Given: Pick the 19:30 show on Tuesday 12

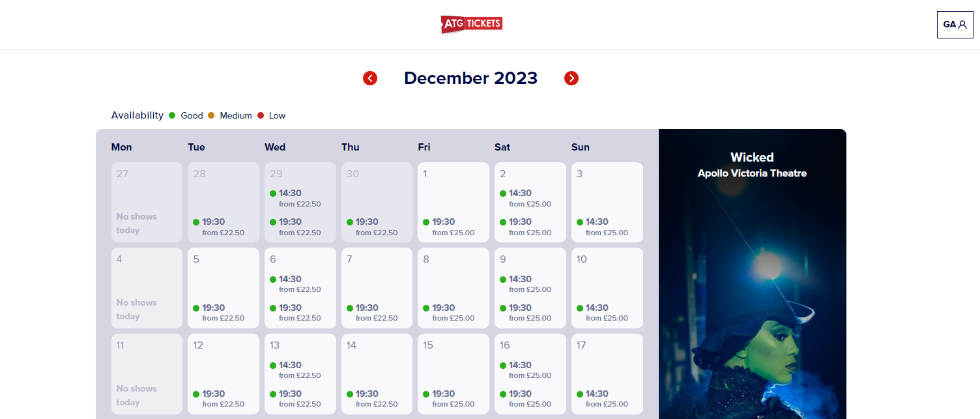Looking at the screenshot, I should (x=218, y=399).
